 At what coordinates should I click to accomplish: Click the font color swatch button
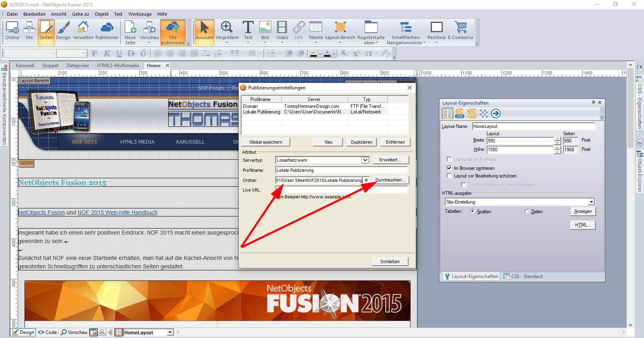tap(327, 53)
